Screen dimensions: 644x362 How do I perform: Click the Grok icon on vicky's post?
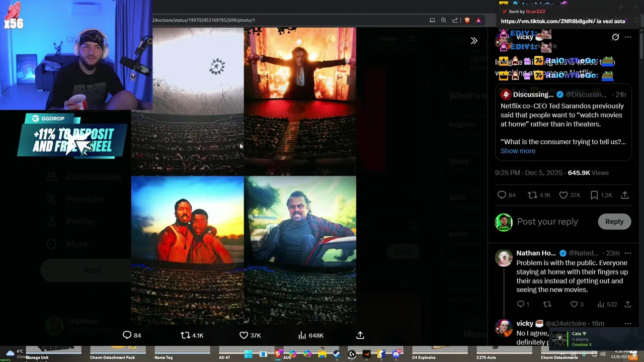[615, 37]
